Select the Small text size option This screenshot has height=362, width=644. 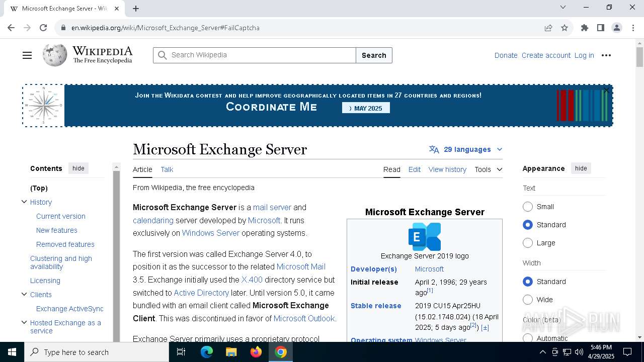(528, 207)
